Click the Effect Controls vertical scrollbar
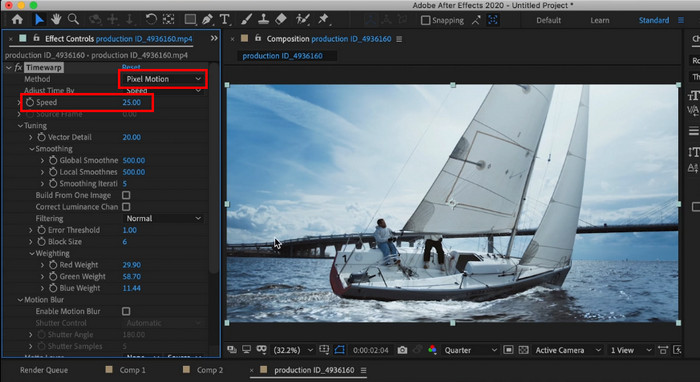Viewport: 700px width, 382px height. pos(214,167)
